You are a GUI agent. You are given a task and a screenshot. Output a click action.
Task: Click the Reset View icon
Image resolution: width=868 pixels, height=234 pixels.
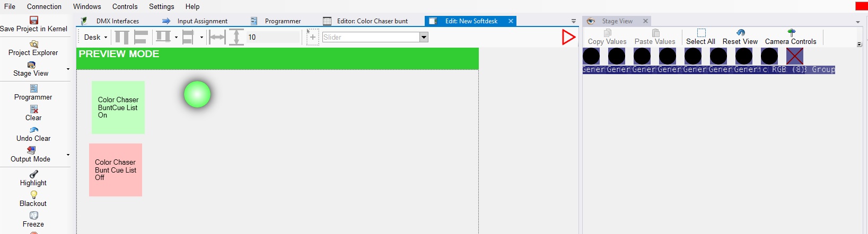740,33
